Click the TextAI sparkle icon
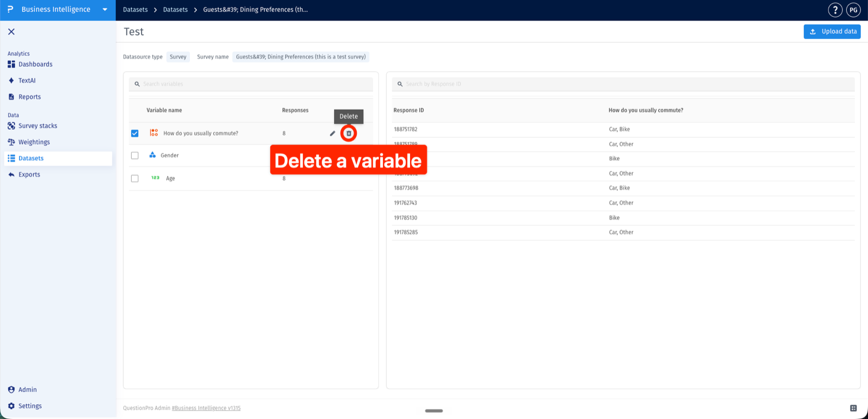Image resolution: width=868 pixels, height=419 pixels. point(11,80)
